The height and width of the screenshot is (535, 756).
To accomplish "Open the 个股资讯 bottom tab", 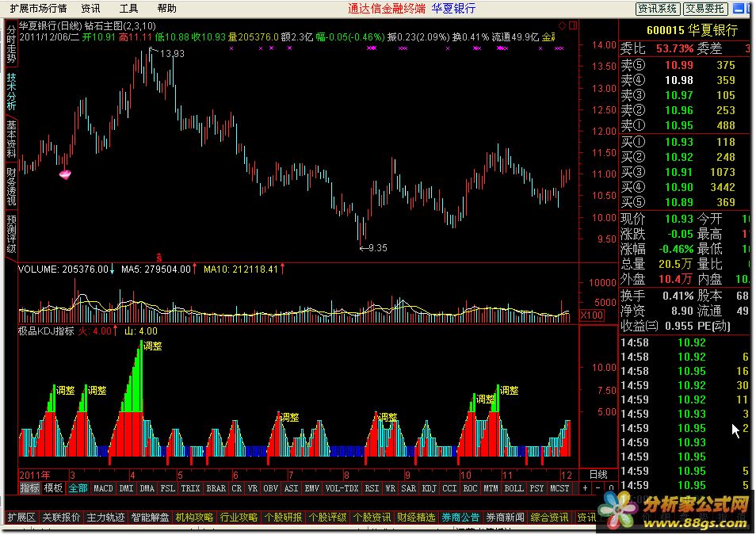I will tap(372, 517).
